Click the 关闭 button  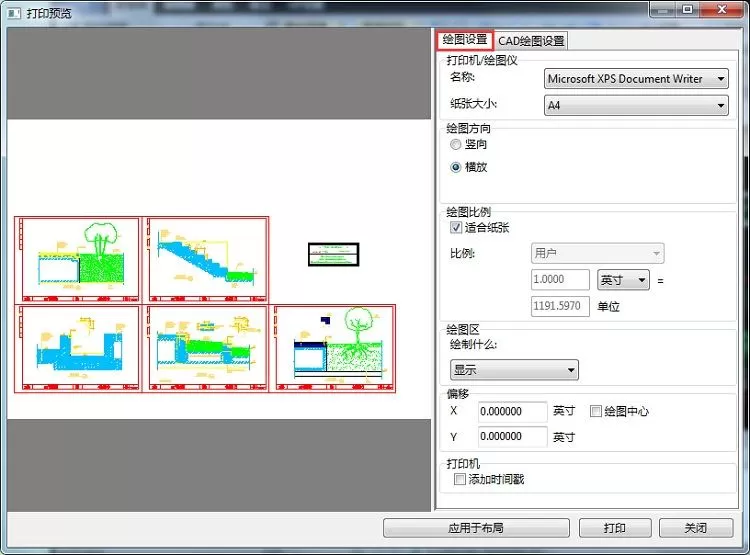[695, 528]
